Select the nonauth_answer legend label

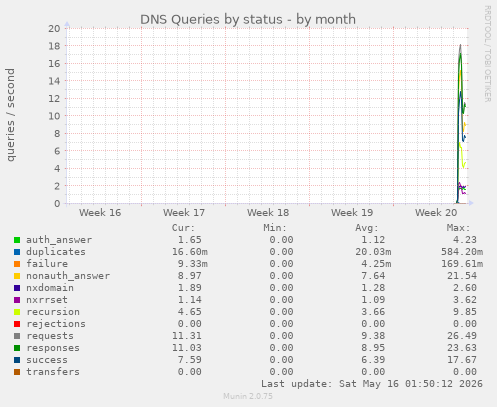click(68, 276)
